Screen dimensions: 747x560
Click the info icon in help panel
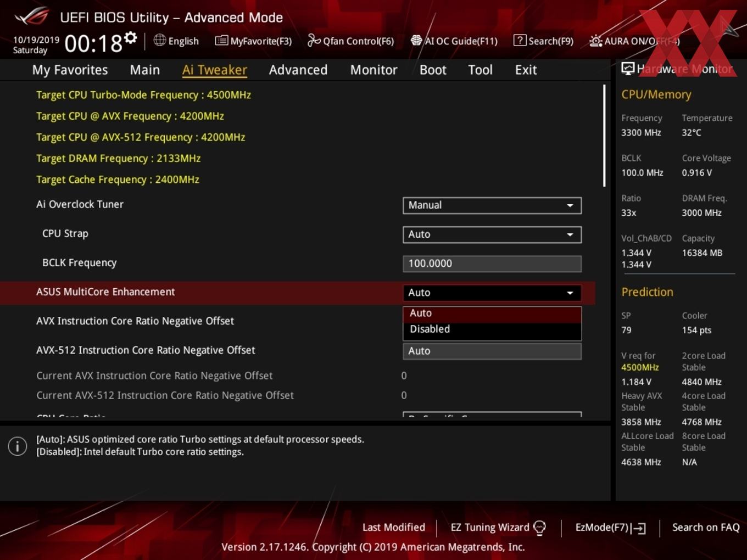18,446
